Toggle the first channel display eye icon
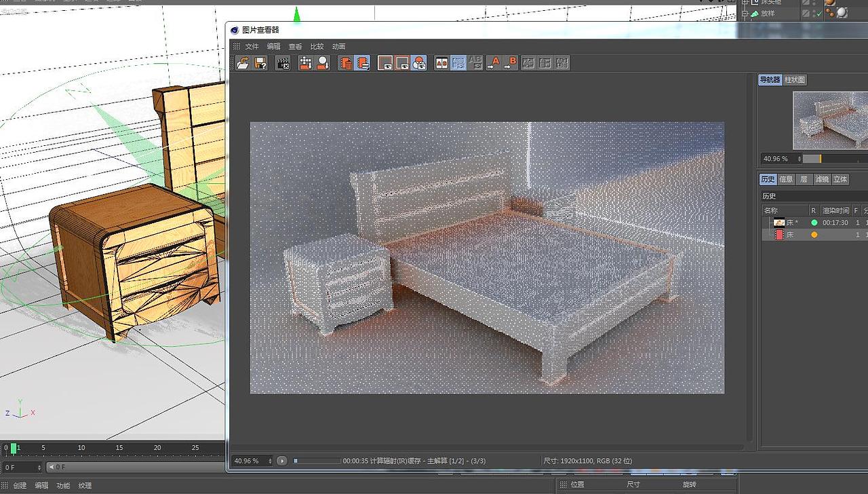This screenshot has height=494, width=868. [386, 63]
